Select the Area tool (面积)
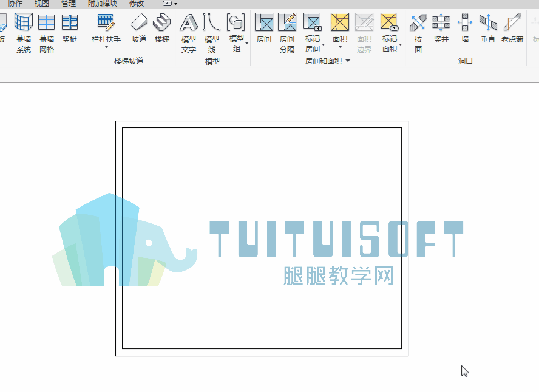 (x=340, y=27)
